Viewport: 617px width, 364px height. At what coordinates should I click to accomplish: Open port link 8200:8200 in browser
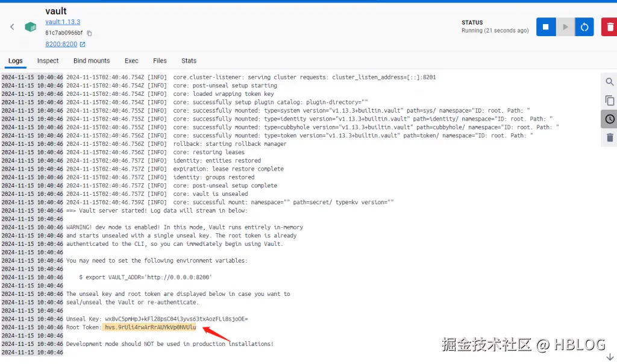[62, 43]
